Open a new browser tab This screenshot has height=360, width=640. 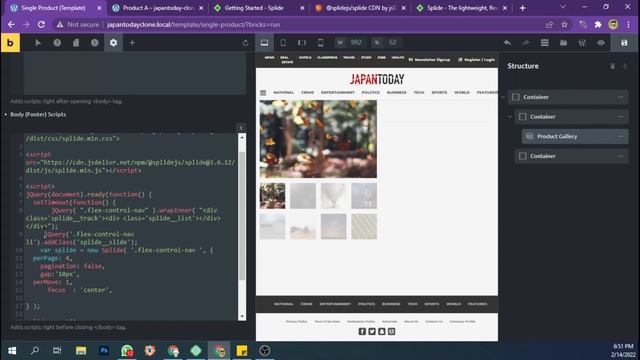coord(522,8)
